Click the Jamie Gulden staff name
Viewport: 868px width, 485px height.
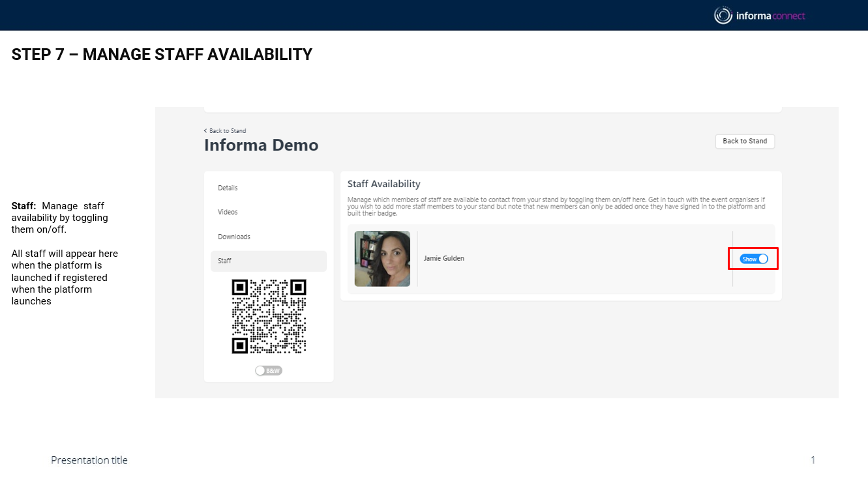coord(444,258)
